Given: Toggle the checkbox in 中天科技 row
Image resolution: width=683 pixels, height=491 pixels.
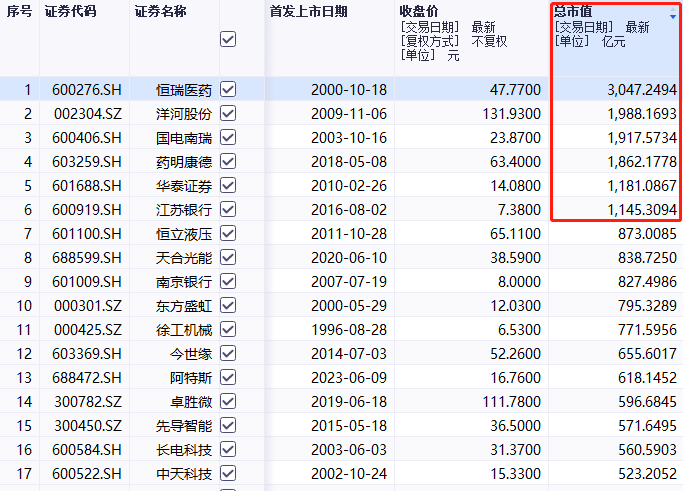Looking at the screenshot, I should point(228,473).
